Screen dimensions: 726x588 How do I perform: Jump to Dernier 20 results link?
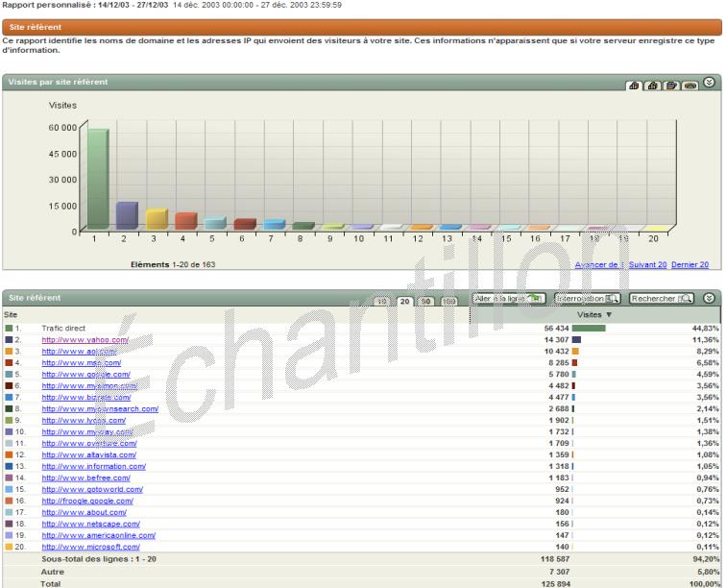tap(690, 265)
